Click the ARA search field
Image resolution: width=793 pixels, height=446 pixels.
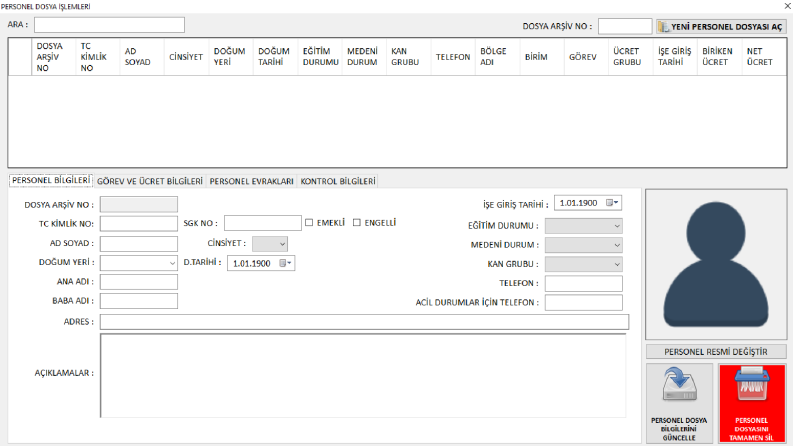[x=109, y=25]
